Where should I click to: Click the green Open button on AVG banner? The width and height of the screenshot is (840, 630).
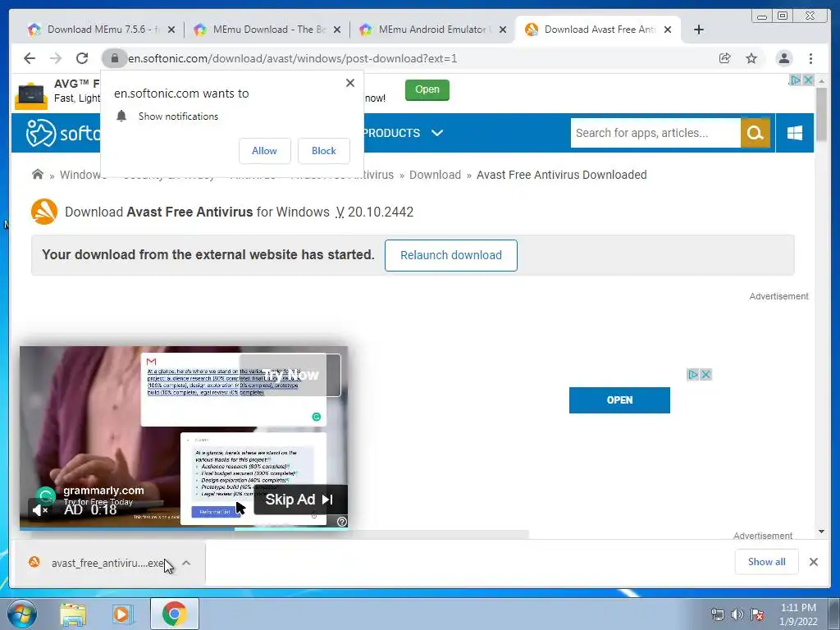pyautogui.click(x=427, y=89)
